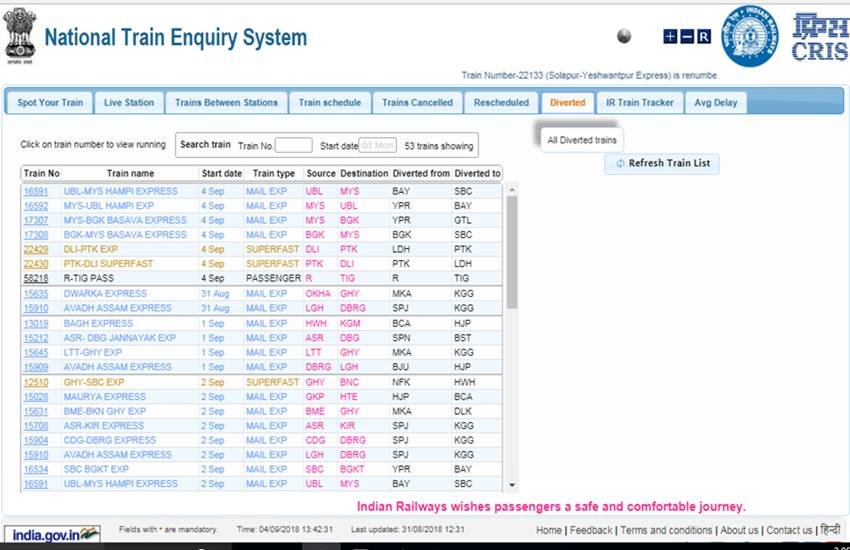Screen dimensions: 850x550
Task: Open train number 22429 link
Action: click(36, 249)
